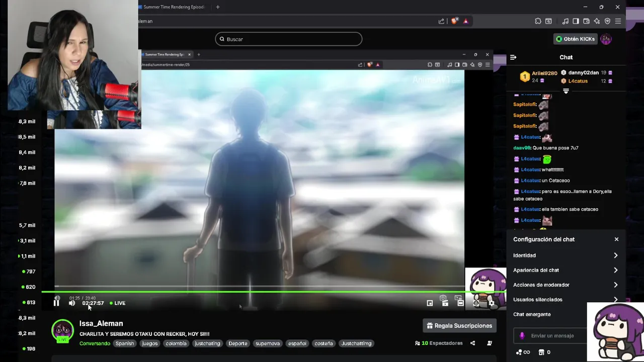Select the colombia tag

coord(176,343)
